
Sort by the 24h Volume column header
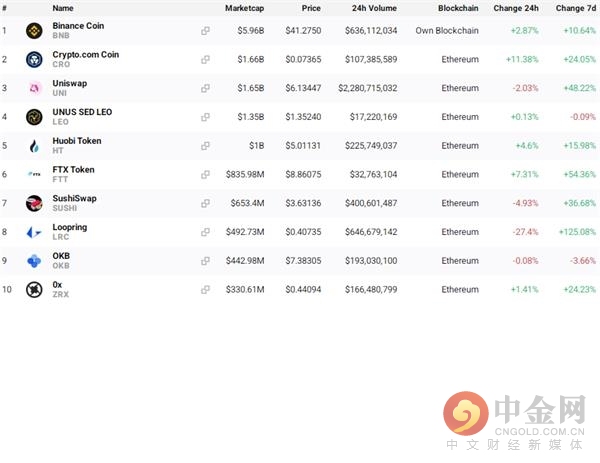tap(374, 8)
